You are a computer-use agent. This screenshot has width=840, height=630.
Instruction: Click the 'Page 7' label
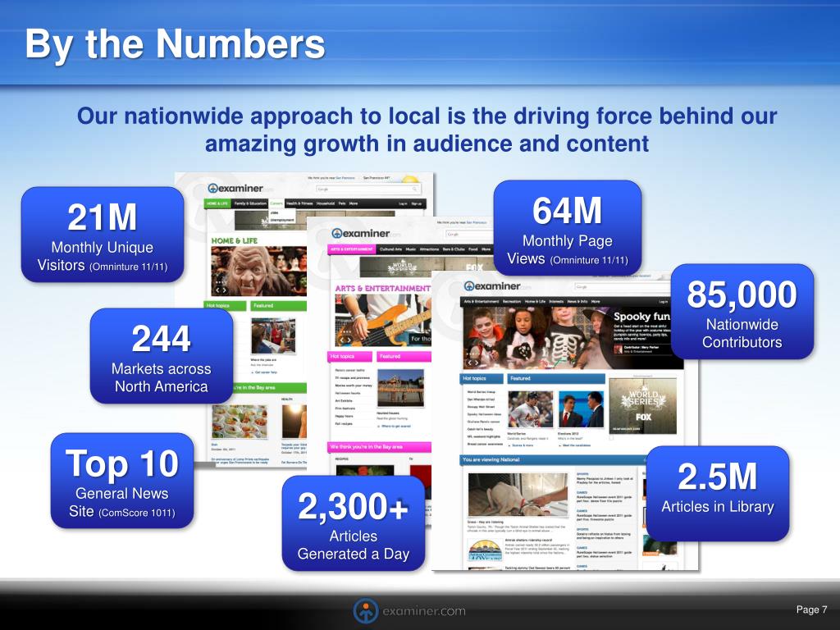click(x=811, y=609)
